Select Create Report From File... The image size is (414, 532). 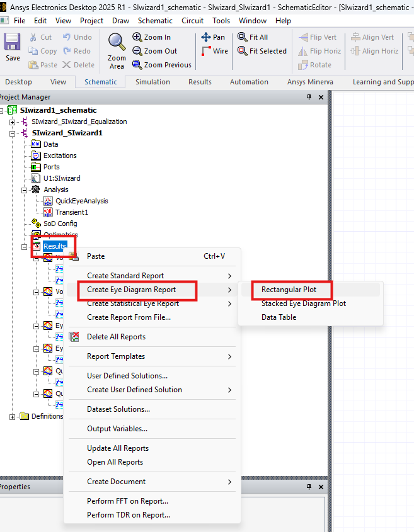(x=152, y=317)
